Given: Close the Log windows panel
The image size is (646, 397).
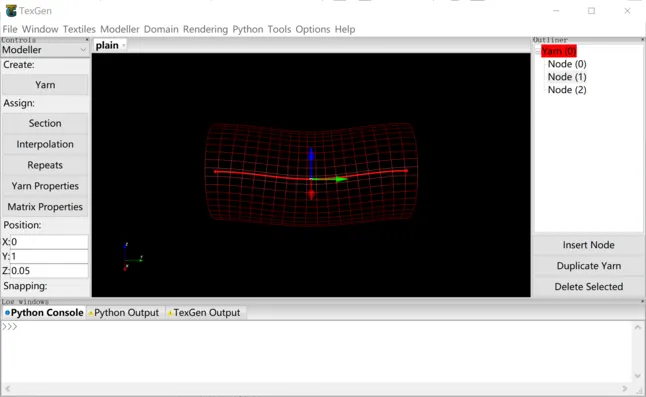Looking at the screenshot, I should tap(643, 301).
